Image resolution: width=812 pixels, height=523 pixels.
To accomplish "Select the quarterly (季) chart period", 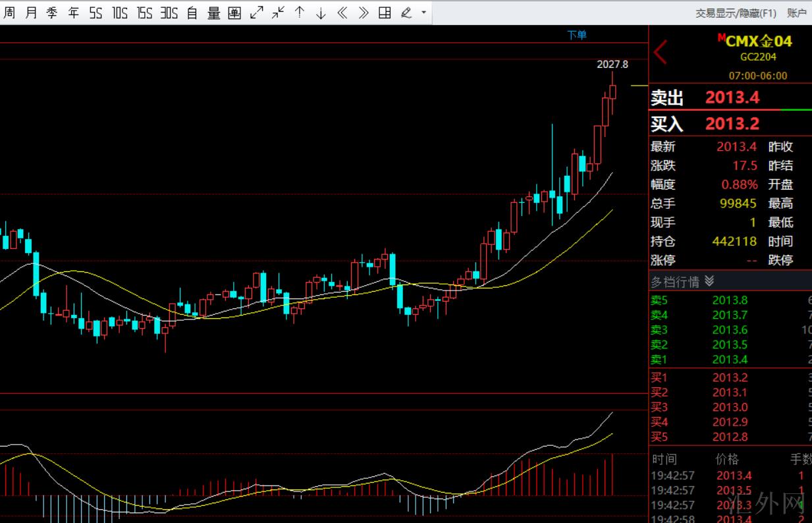I will [x=52, y=13].
